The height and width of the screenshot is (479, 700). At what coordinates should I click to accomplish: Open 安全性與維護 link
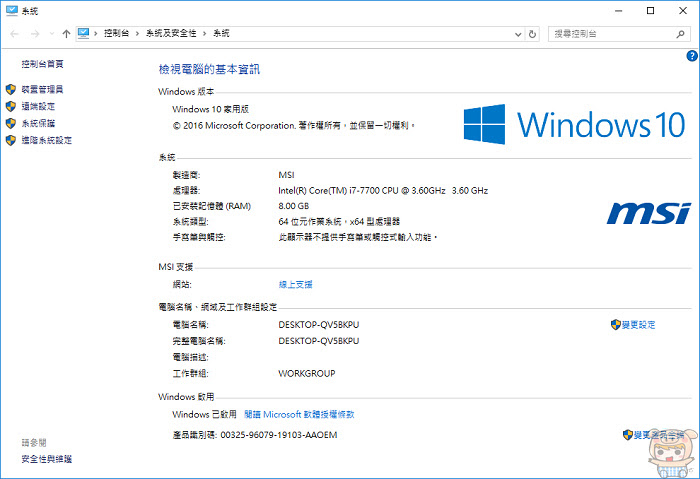[x=47, y=459]
